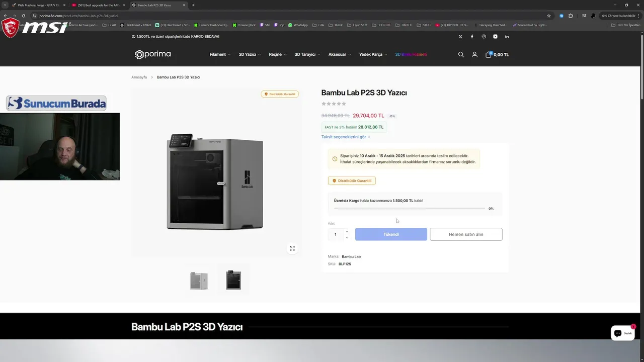The image size is (644, 362).
Task: Expand the Filament menu
Action: (220, 54)
